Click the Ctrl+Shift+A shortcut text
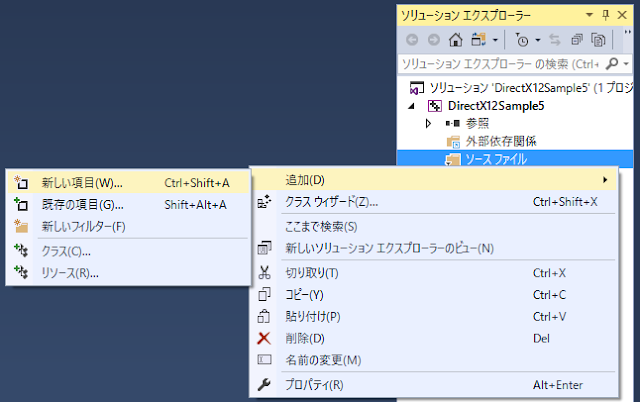 197,183
